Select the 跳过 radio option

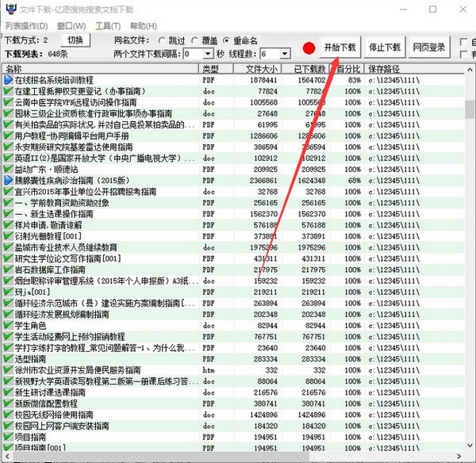161,40
